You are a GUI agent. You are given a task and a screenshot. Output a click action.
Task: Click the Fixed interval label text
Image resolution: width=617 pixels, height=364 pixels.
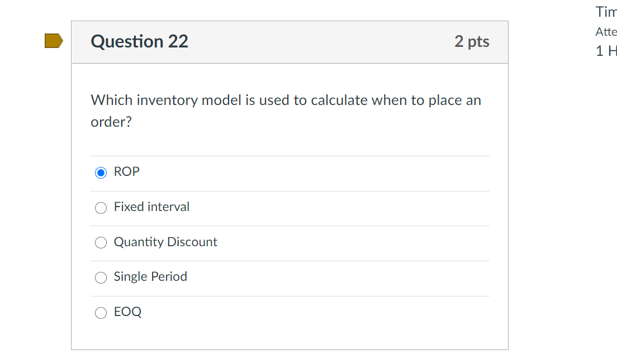pos(151,207)
